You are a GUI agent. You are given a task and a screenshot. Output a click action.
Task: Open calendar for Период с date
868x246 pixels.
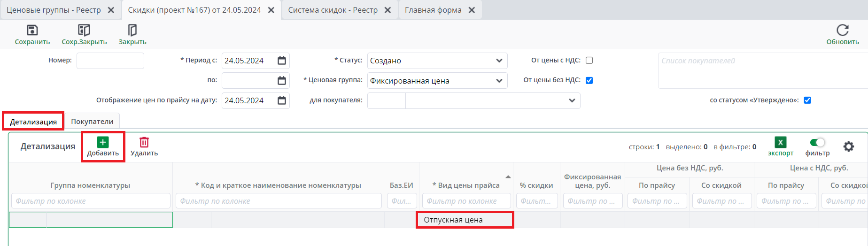click(282, 61)
